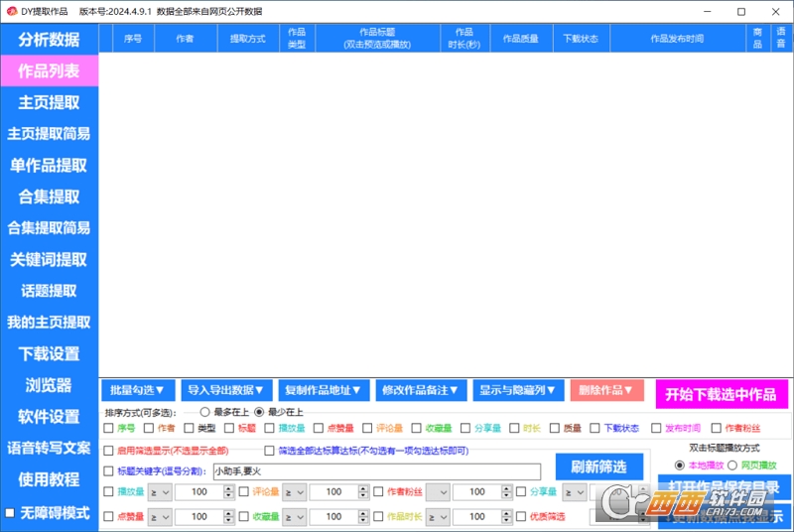The image size is (794, 532).
Task: Decrease the 作品时长 value with down arrow
Action: click(x=506, y=520)
